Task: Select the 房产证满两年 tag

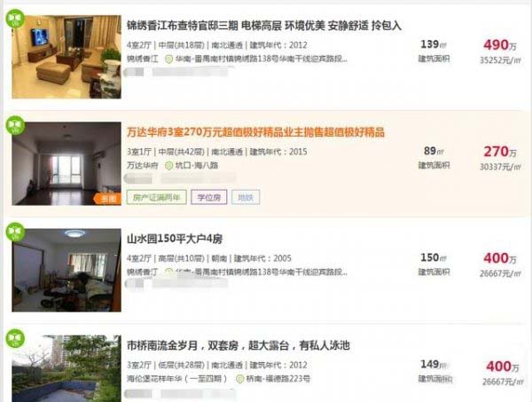Action: click(x=156, y=197)
